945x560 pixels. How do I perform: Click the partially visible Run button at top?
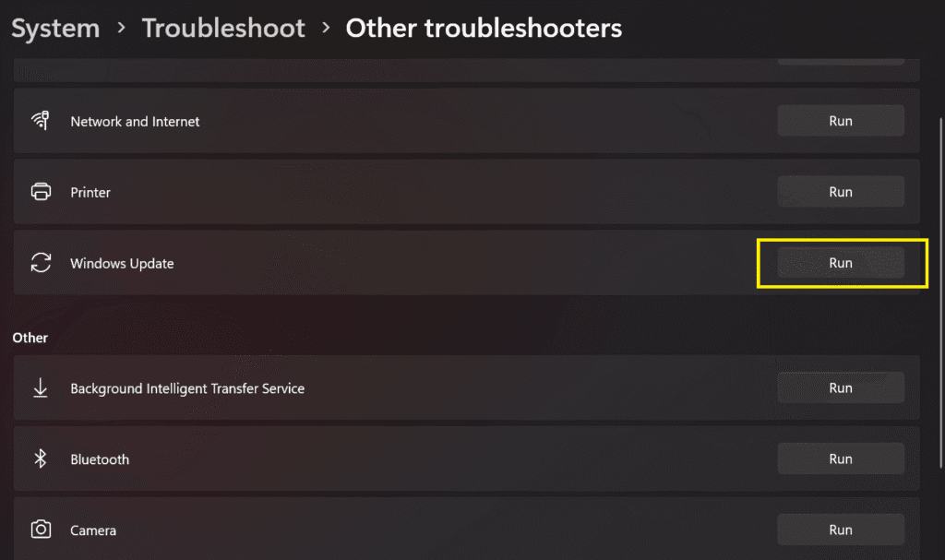(x=841, y=57)
